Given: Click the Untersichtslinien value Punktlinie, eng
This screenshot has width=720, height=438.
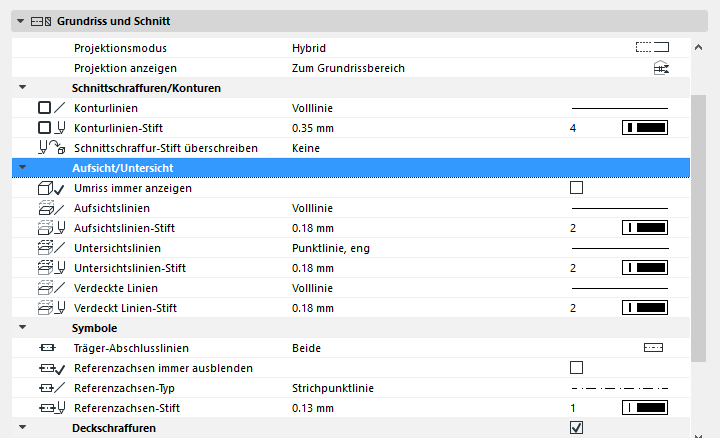Looking at the screenshot, I should click(x=329, y=248).
